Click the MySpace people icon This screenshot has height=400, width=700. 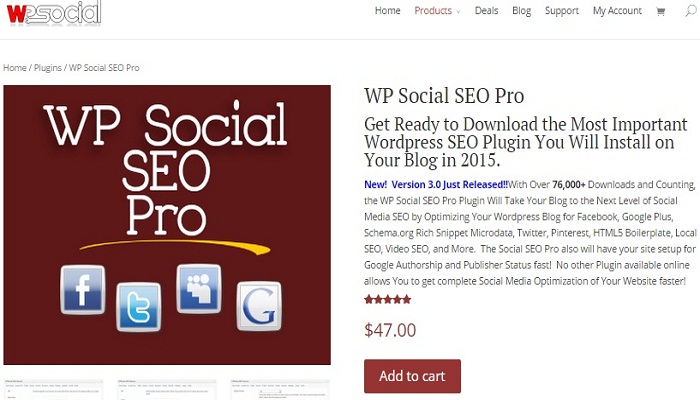pos(199,289)
